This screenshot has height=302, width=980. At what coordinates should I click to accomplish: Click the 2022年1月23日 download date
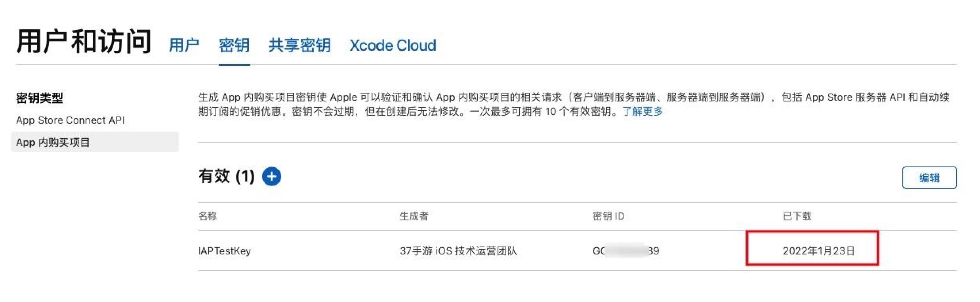819,251
